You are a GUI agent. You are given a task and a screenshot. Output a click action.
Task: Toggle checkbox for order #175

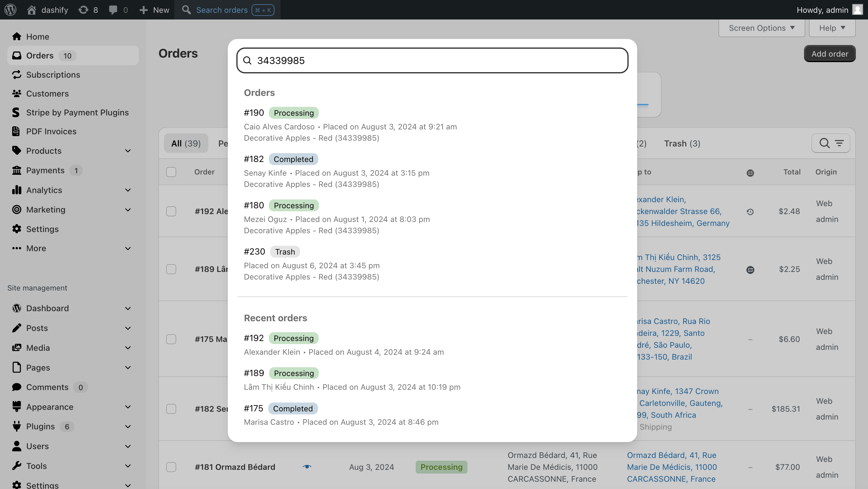171,339
